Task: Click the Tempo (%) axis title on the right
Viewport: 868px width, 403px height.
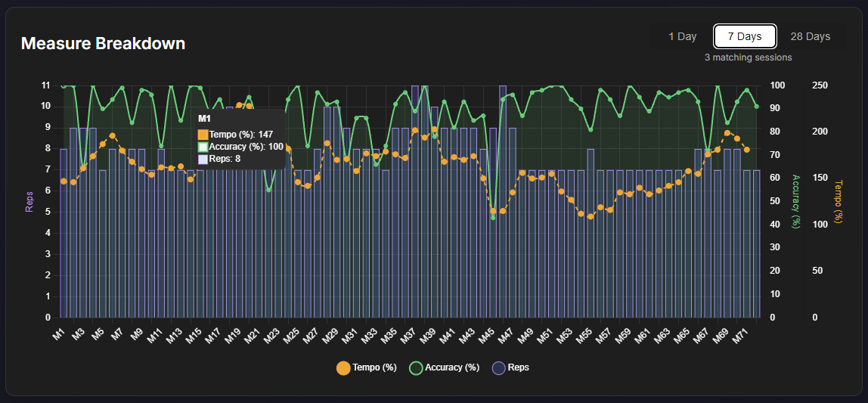Action: [838, 201]
